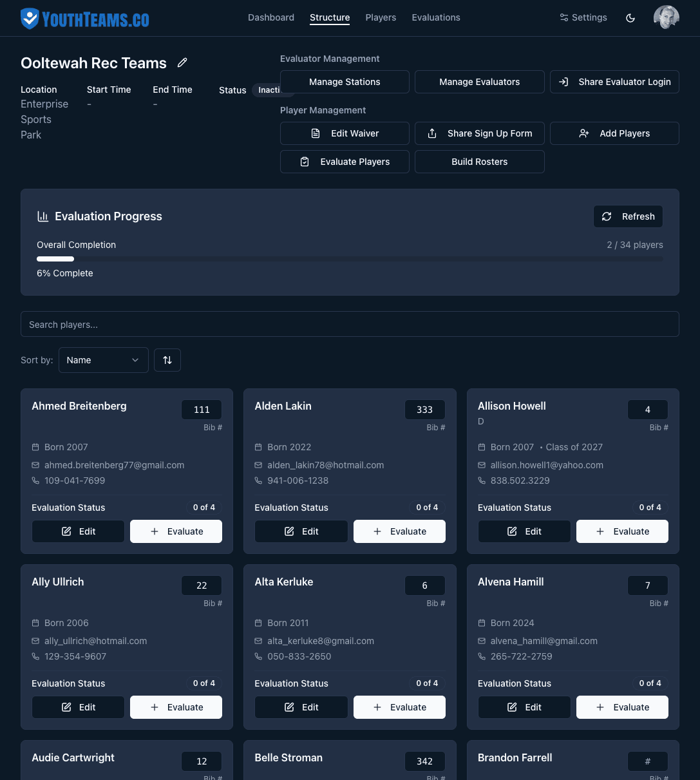This screenshot has height=780, width=700.
Task: Open Evaluate Players clipboard button
Action: (x=345, y=162)
